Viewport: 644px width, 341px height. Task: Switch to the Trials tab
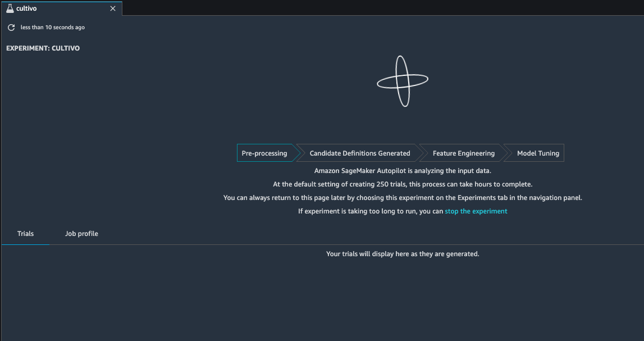click(x=25, y=234)
